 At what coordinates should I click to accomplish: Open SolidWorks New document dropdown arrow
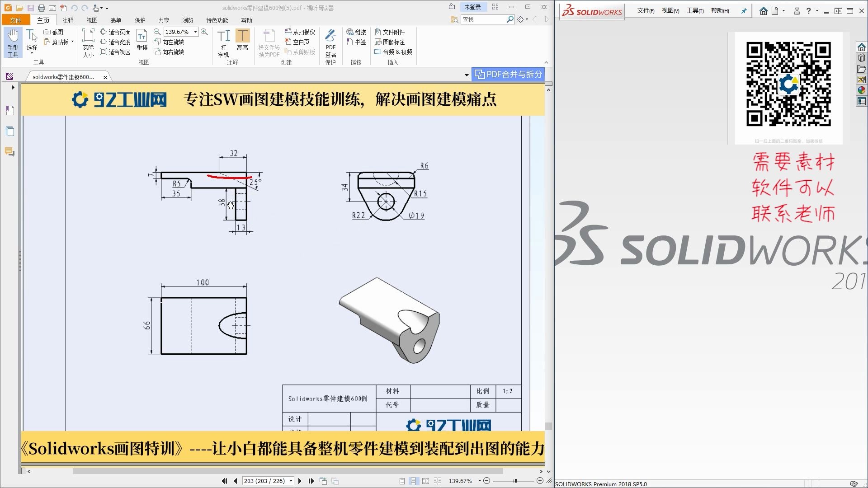[783, 11]
